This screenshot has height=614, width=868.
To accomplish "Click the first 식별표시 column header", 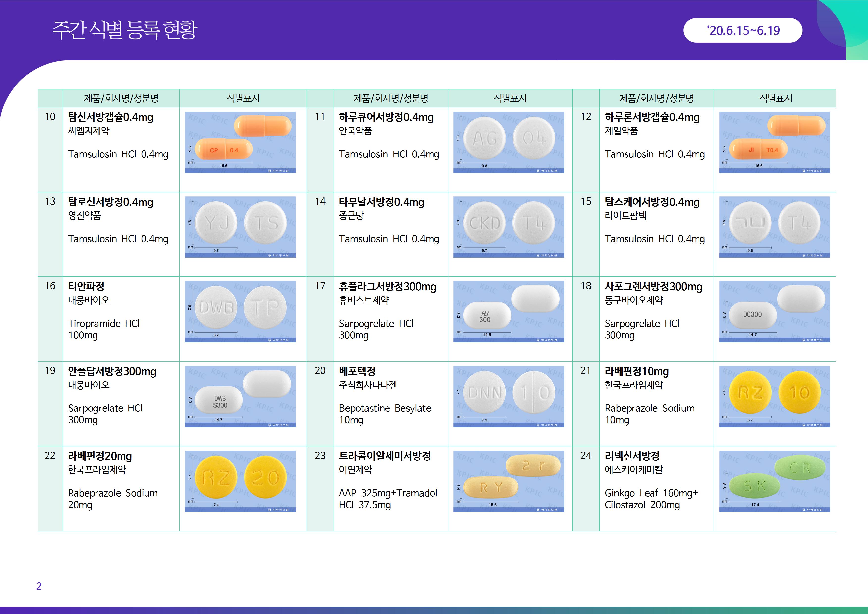I will point(243,99).
